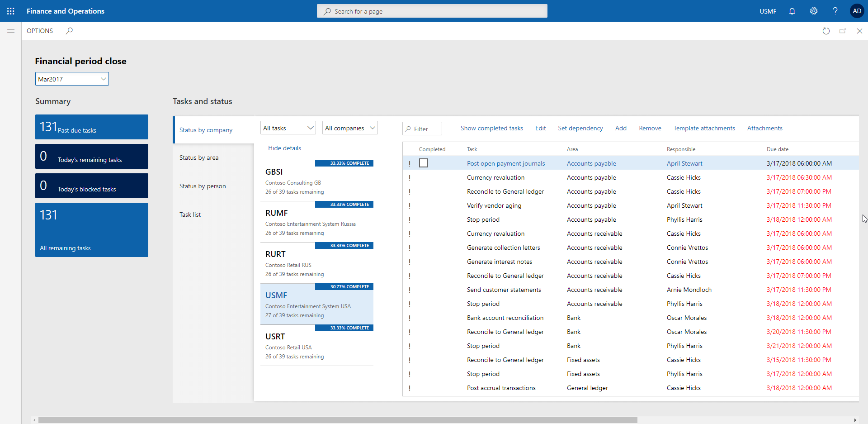Click Show completed tasks button
Viewport: 868px width, 424px height.
(491, 128)
